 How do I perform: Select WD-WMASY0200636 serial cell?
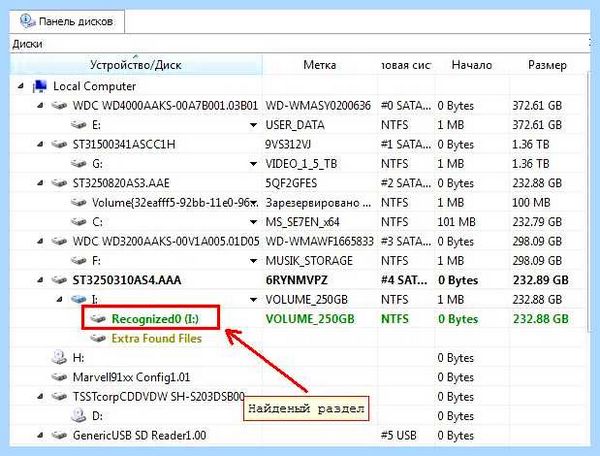tap(318, 106)
